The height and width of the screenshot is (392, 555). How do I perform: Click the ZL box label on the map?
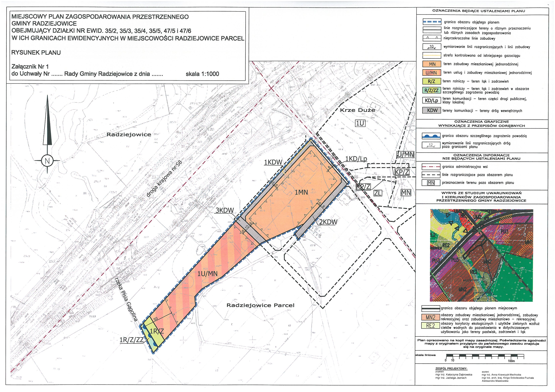(378, 193)
